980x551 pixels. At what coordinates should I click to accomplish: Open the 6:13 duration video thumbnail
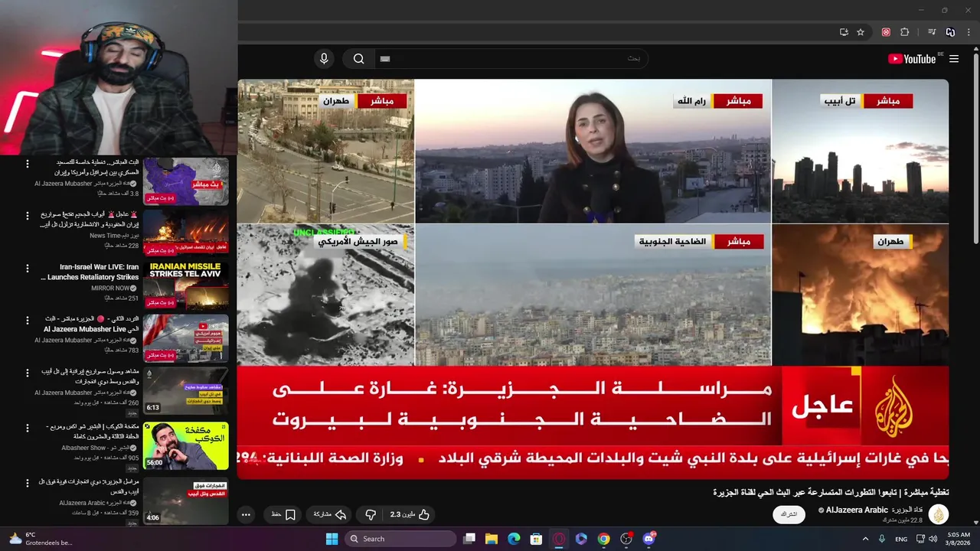(186, 390)
